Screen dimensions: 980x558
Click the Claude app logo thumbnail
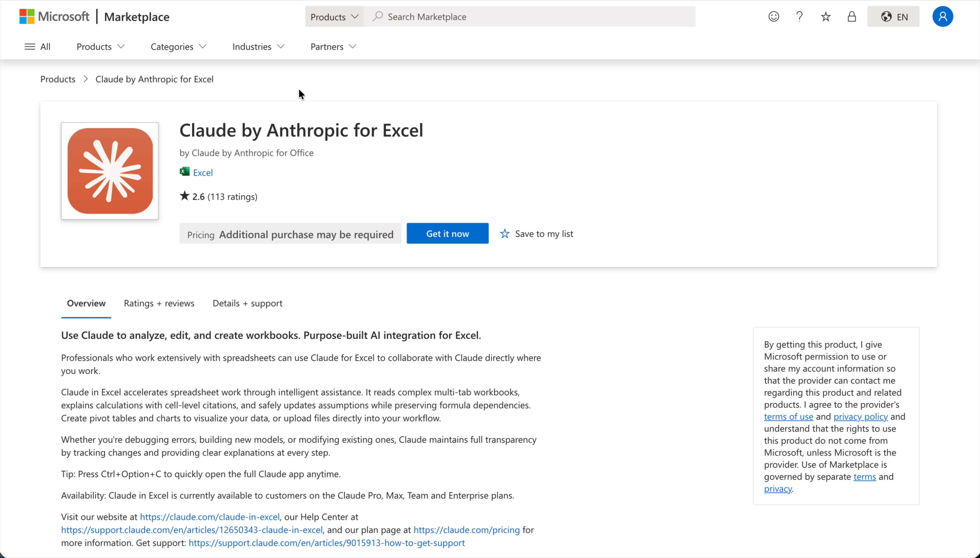110,171
